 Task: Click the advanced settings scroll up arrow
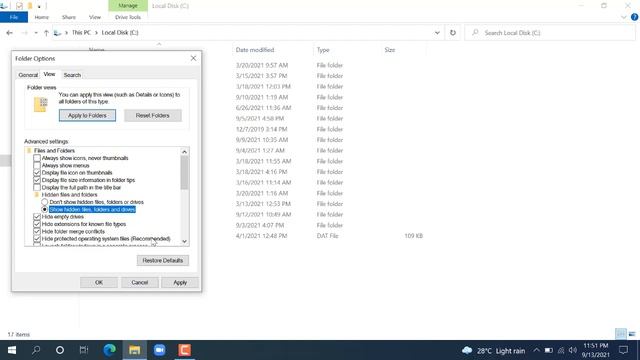pos(184,152)
